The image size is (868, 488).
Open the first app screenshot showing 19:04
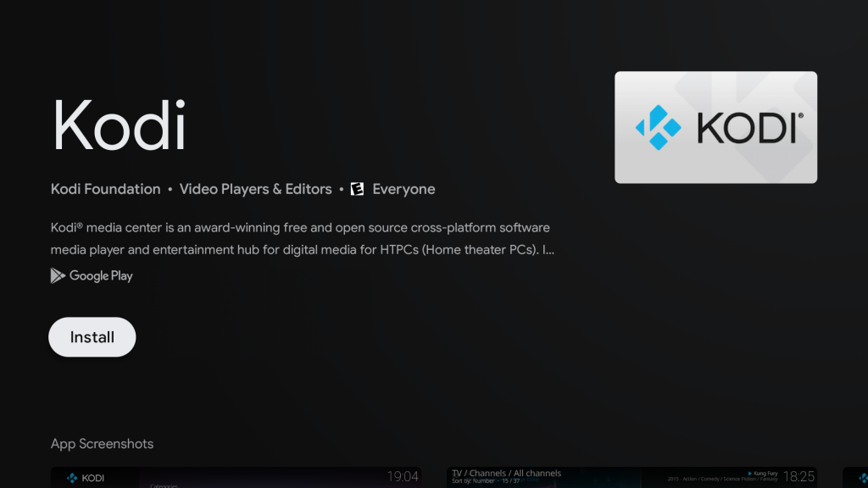pyautogui.click(x=236, y=478)
